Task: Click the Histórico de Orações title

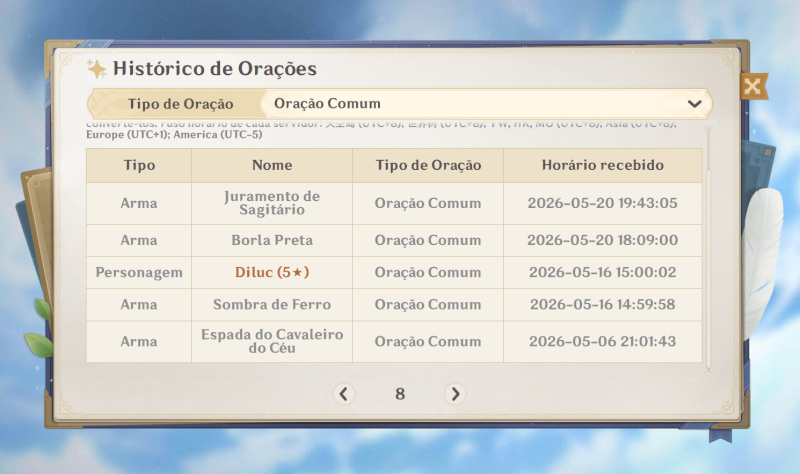Action: pyautogui.click(x=215, y=68)
